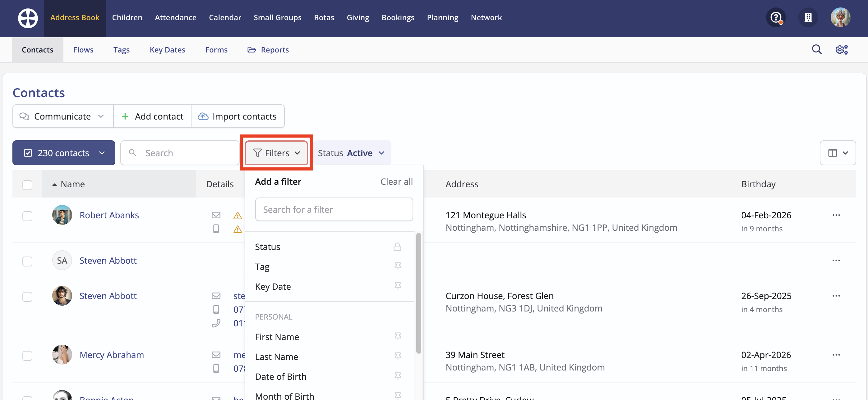Open more options for Mercy Abraham row
The width and height of the screenshot is (868, 400).
click(836, 355)
